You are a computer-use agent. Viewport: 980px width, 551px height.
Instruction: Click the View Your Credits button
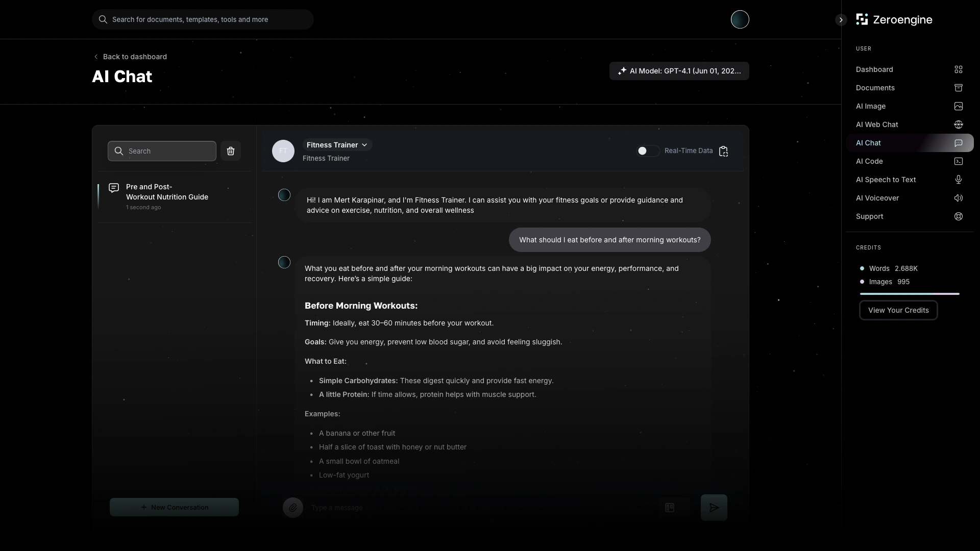click(898, 310)
